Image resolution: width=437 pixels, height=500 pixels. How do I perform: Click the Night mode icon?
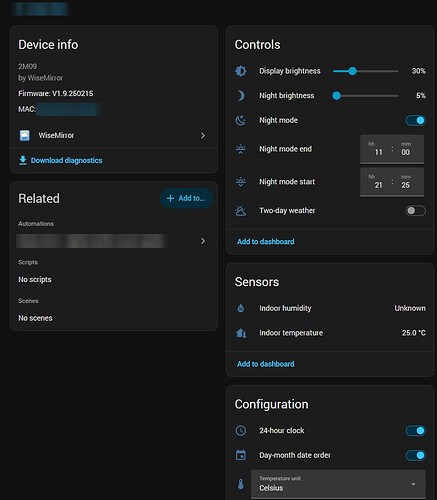tap(241, 120)
